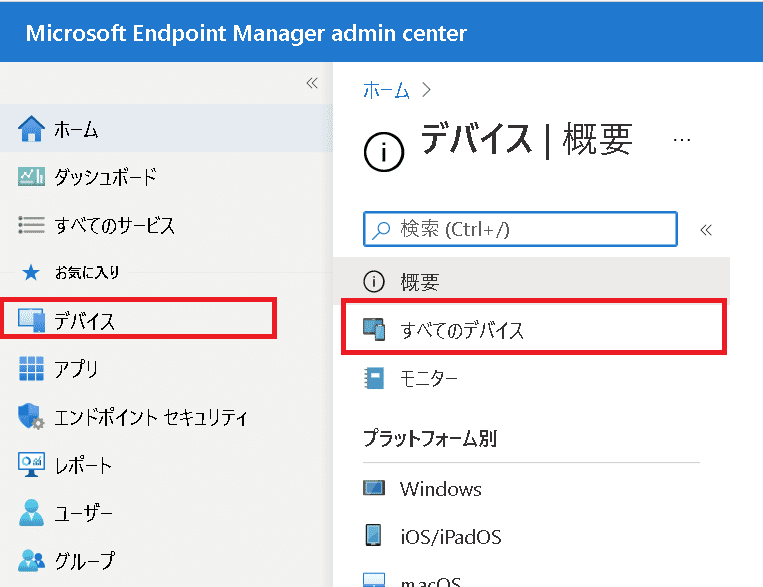Click the ユーザー person icon

31,513
